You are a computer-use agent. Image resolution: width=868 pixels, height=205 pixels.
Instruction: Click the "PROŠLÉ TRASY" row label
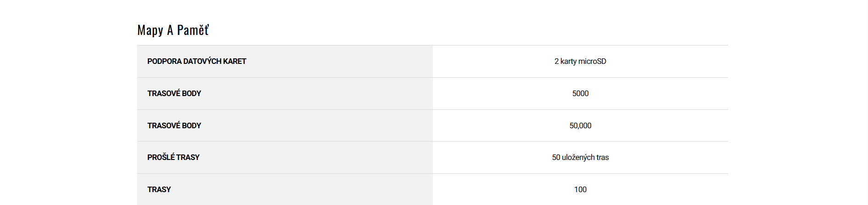pos(173,157)
